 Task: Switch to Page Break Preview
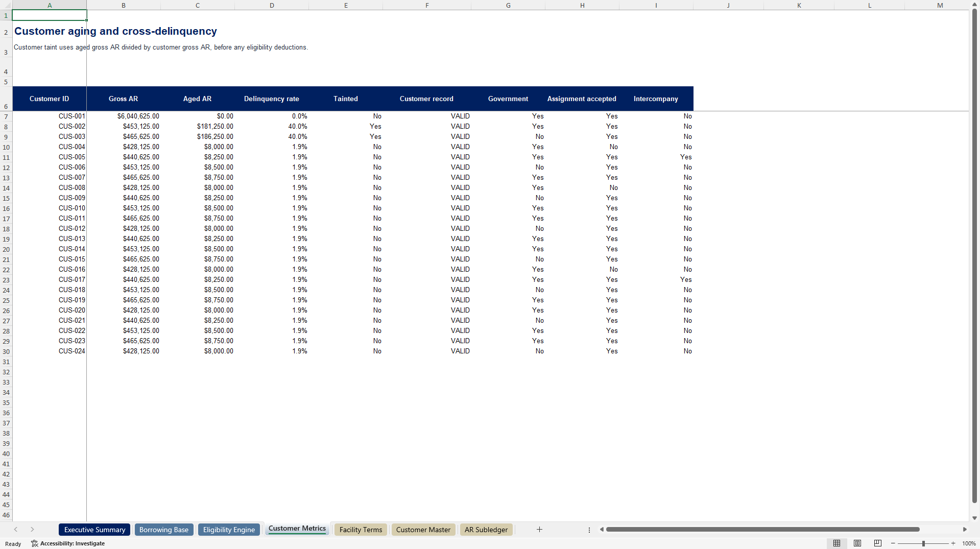[x=878, y=543]
